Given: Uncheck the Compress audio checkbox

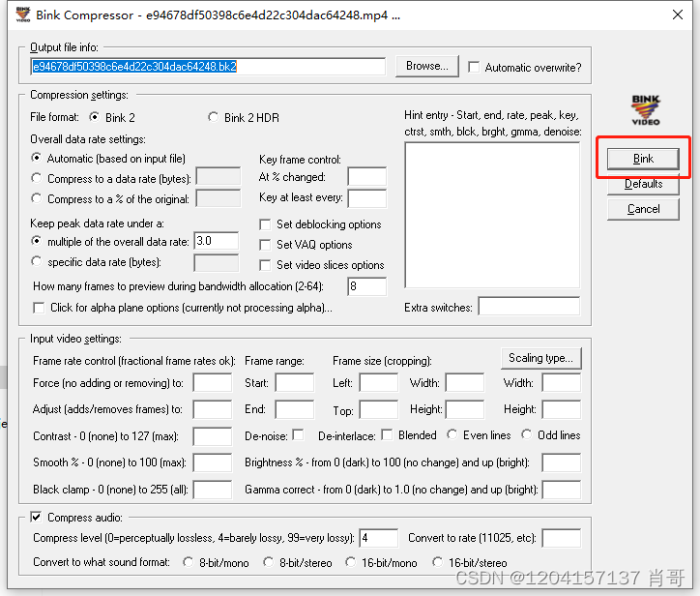Looking at the screenshot, I should 36,517.
